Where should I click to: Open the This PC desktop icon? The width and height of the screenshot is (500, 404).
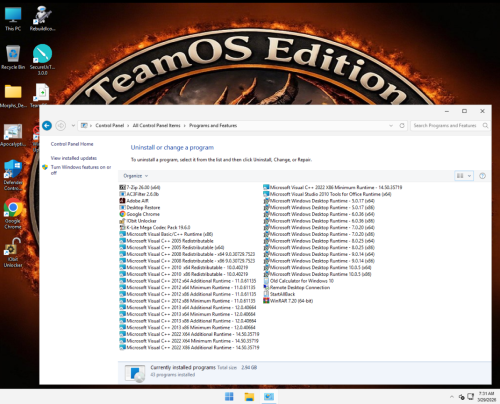(x=13, y=19)
